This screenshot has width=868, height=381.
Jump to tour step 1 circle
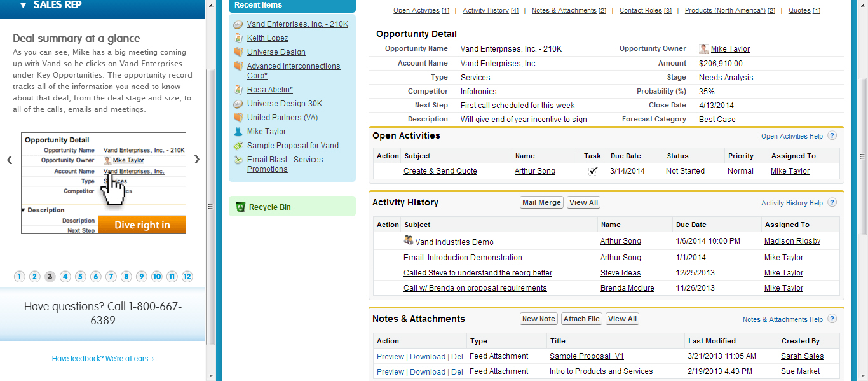pyautogui.click(x=20, y=277)
